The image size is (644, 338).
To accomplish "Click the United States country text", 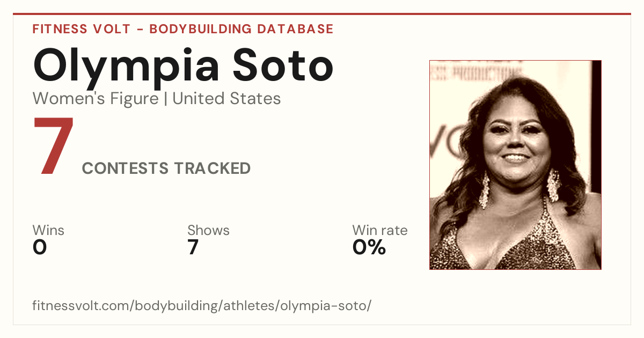I will click(226, 99).
